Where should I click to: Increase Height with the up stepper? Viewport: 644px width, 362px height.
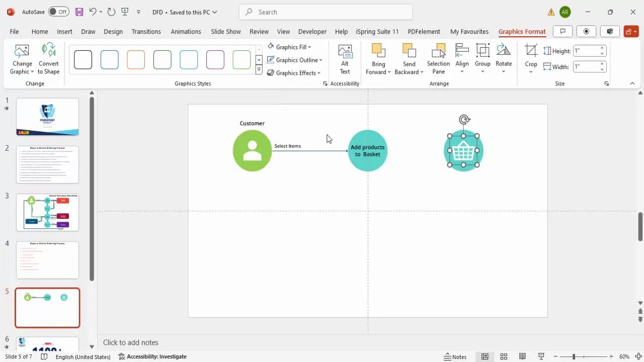coord(602,48)
